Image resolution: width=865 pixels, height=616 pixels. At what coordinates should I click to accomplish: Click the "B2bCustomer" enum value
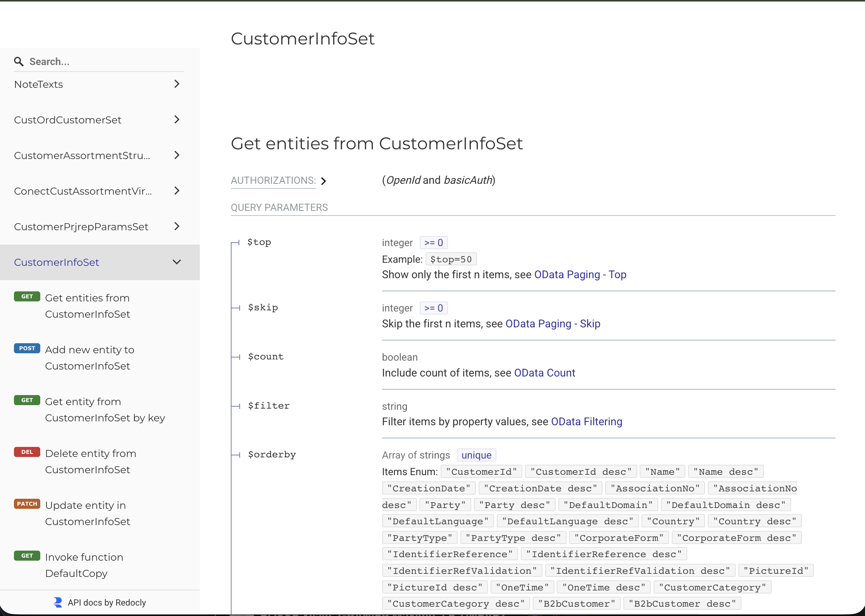click(x=577, y=604)
